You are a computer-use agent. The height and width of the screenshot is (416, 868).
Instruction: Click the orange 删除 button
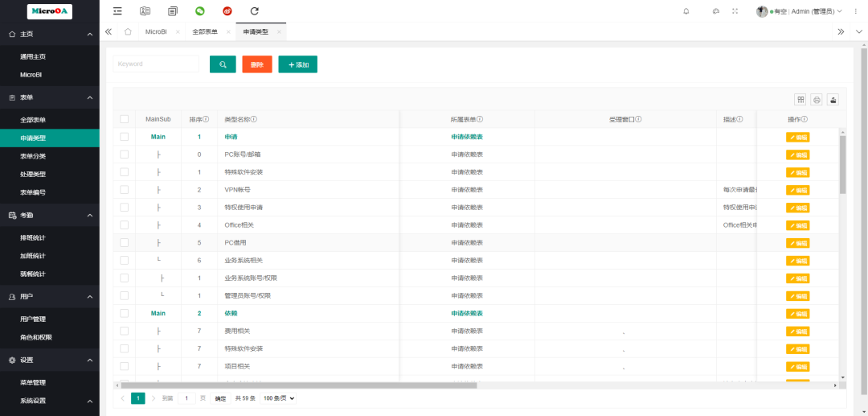tap(257, 64)
